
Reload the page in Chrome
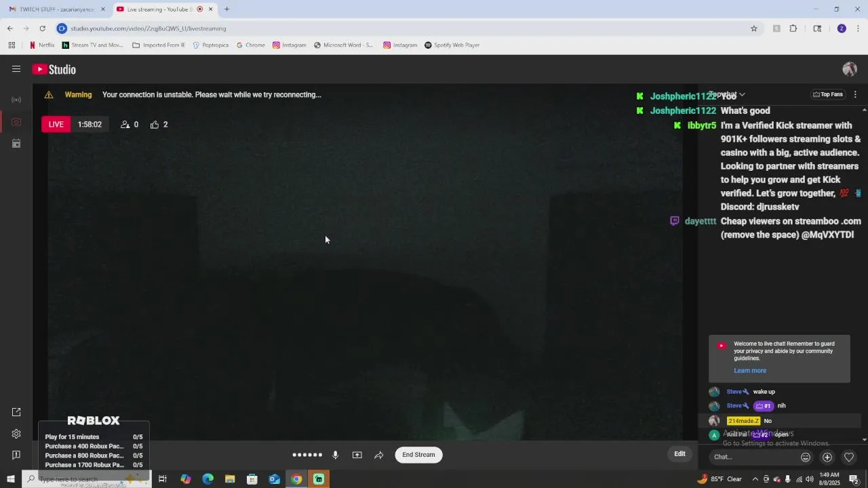(x=42, y=28)
